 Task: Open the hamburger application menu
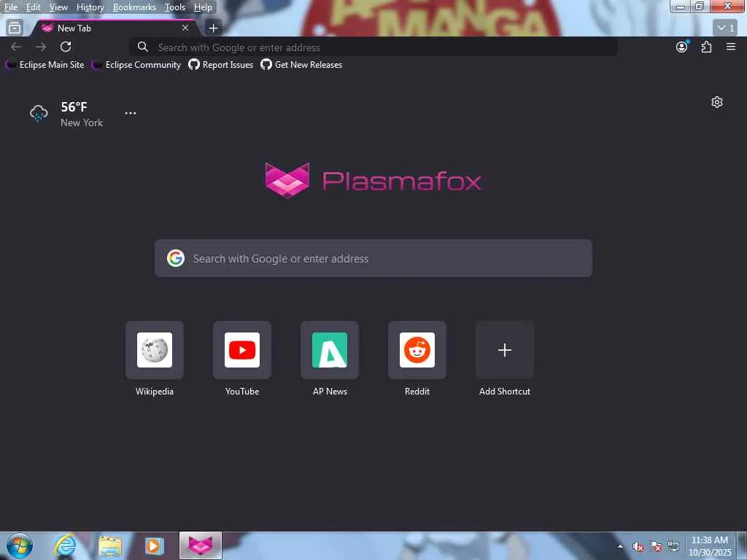(x=731, y=47)
